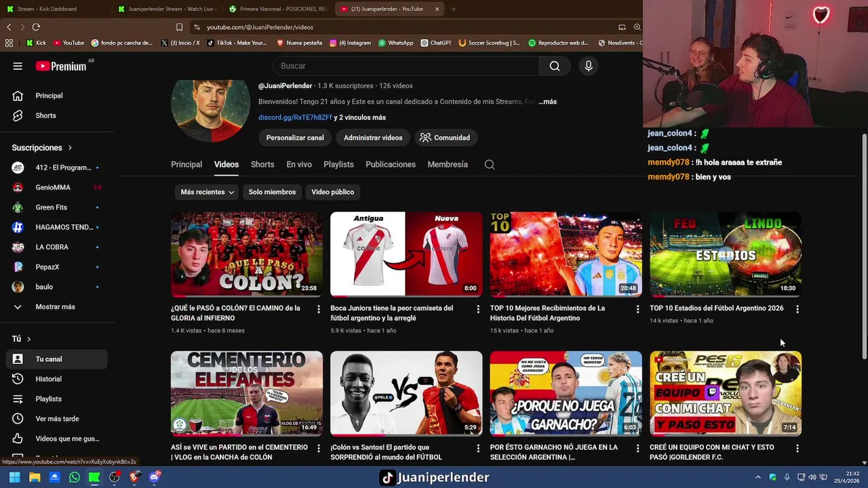Switch to the Publicaciones tab

pyautogui.click(x=391, y=165)
